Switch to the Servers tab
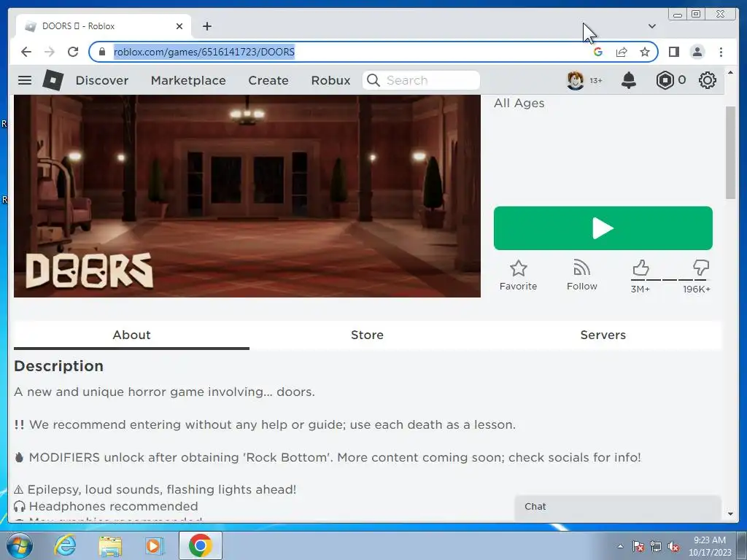The width and height of the screenshot is (747, 560). 603,335
